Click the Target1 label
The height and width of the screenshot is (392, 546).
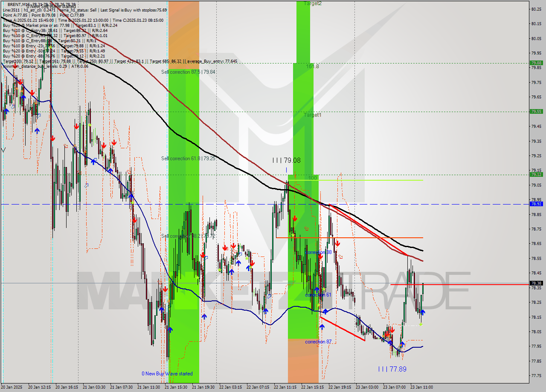[313, 115]
